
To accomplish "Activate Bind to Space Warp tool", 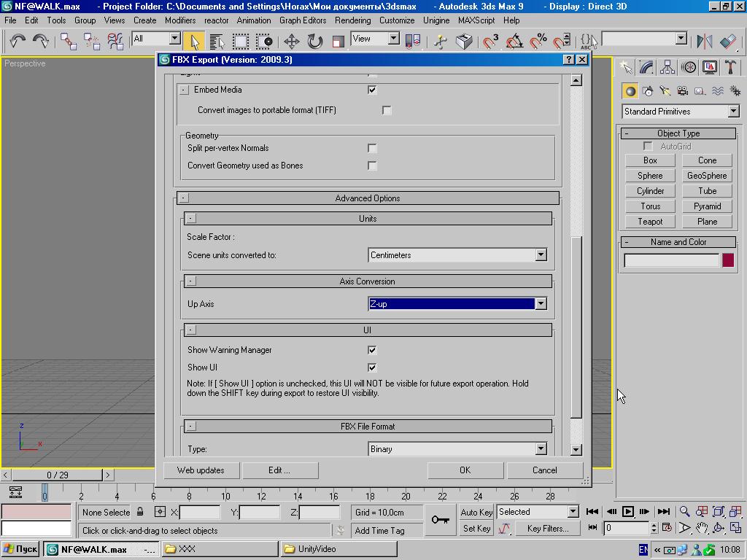I will point(115,42).
